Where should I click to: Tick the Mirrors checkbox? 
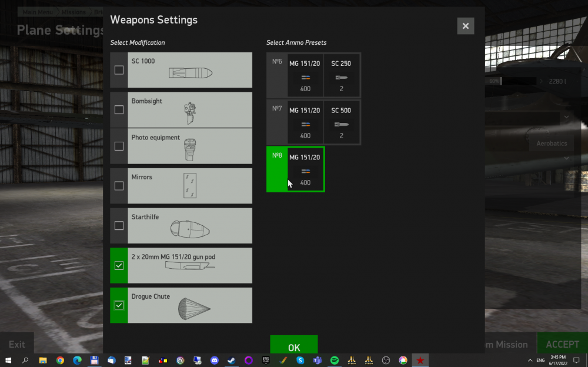pos(119,186)
